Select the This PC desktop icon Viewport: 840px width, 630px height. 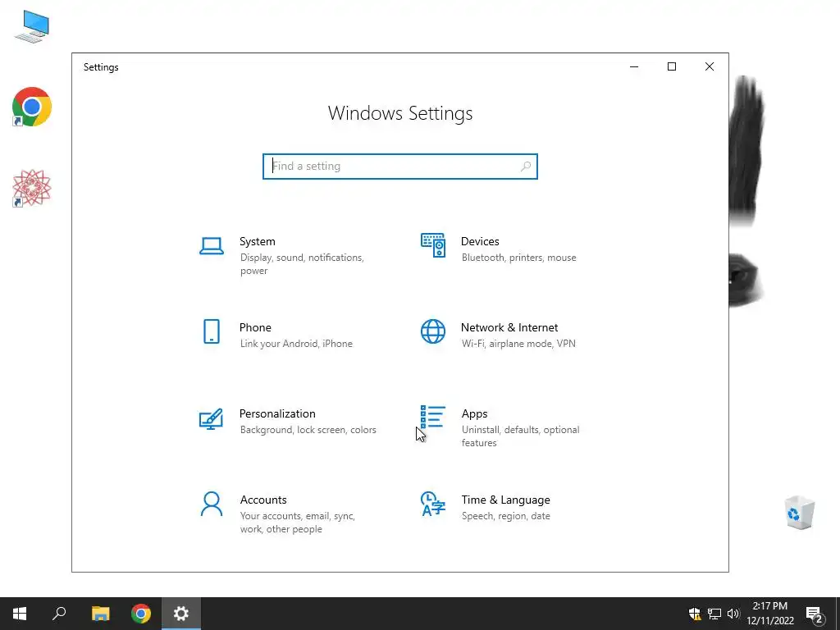[32, 26]
